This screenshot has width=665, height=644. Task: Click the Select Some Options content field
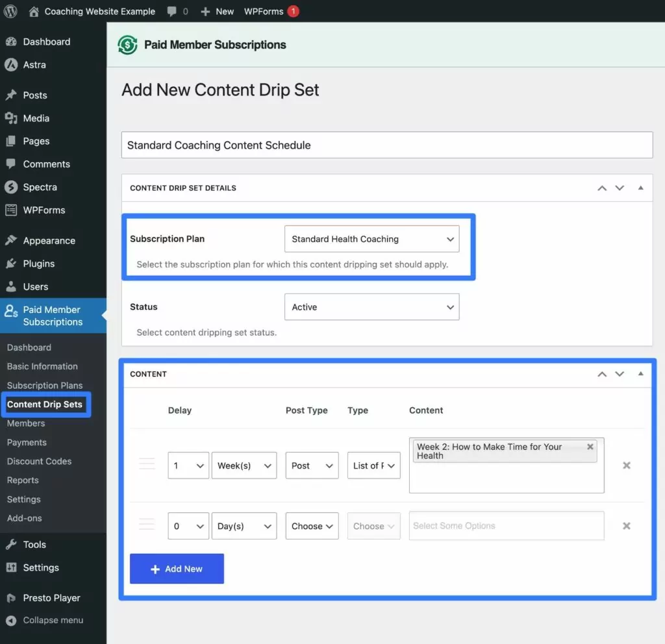[507, 526]
